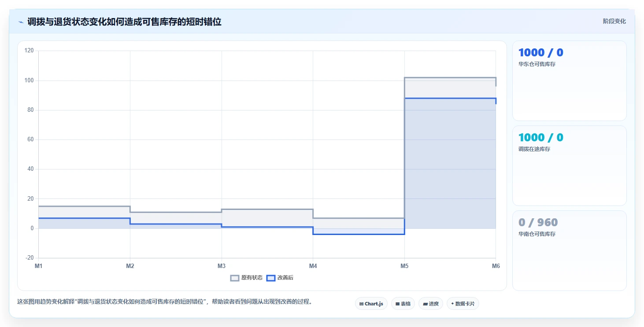The image size is (644, 327).
Task: Click the gray 原有状态 legend swatch
Action: tap(235, 278)
